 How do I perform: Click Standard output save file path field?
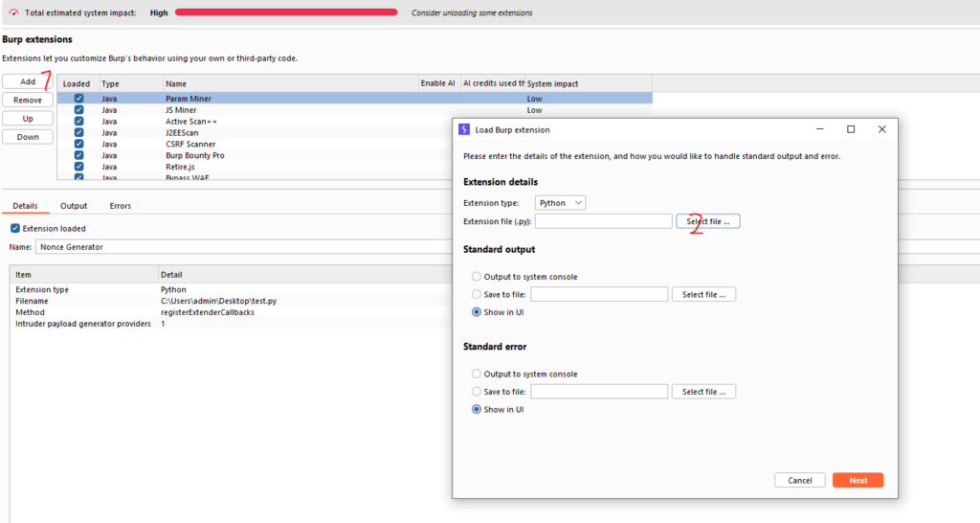click(599, 294)
